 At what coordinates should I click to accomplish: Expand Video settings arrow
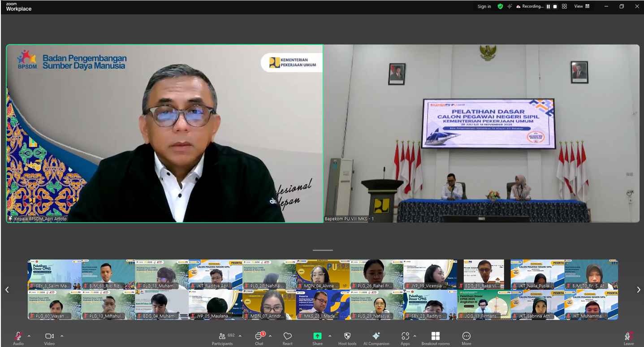pyautogui.click(x=62, y=336)
